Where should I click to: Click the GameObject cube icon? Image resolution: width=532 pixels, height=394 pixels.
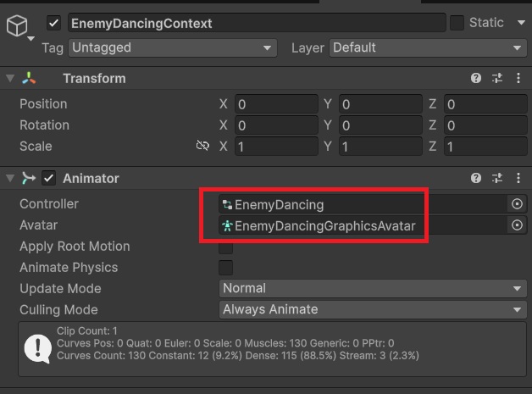17,25
